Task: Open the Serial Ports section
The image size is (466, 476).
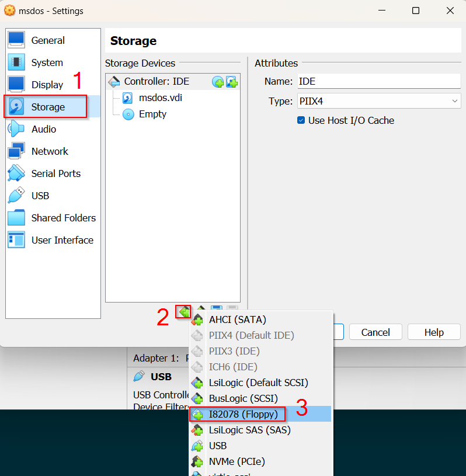Action: [55, 173]
